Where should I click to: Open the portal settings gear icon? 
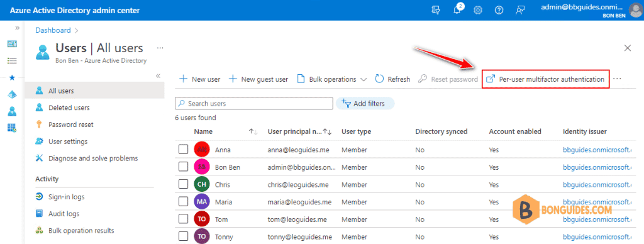(478, 10)
